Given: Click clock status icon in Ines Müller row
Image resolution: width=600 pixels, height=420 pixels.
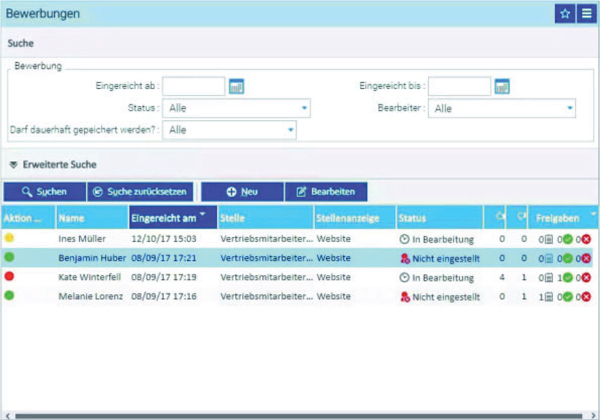Looking at the screenshot, I should pos(404,239).
